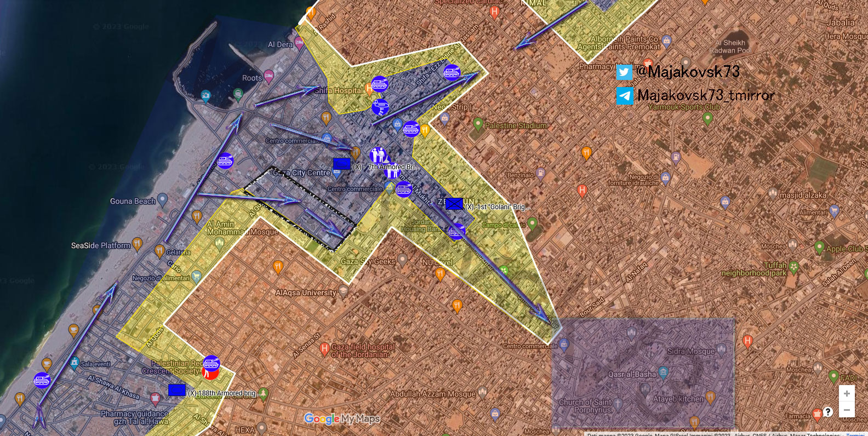Image resolution: width=868 pixels, height=436 pixels.
Task: Open the Barcelona Garden tree pin
Action: 264,393
